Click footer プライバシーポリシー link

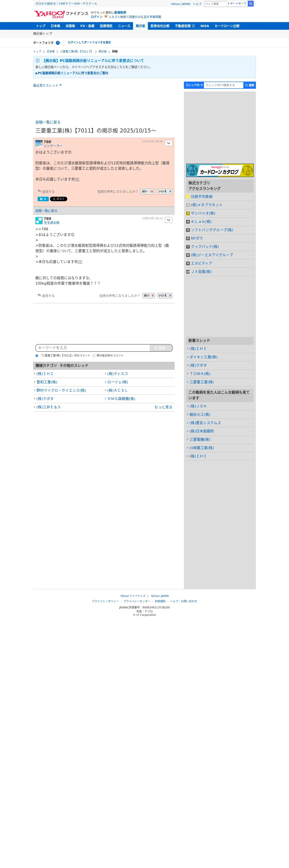tap(105, 601)
